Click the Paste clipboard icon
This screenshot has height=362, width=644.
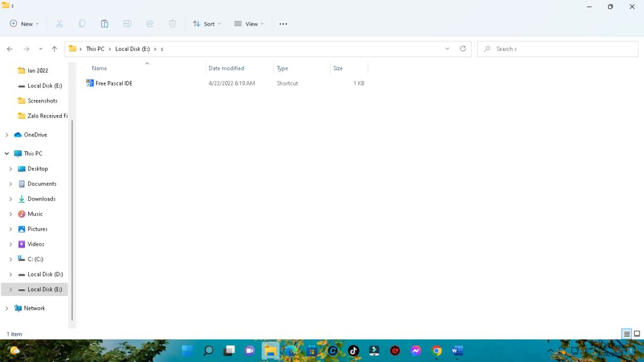click(105, 24)
